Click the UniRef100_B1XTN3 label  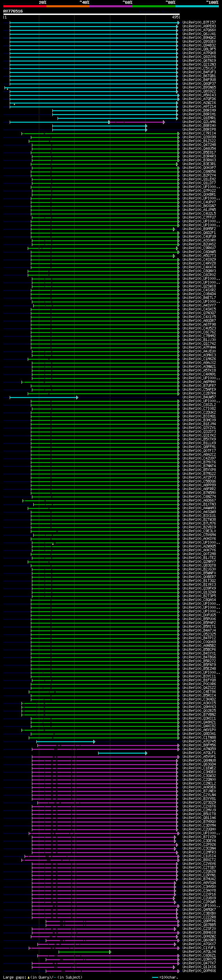pyautogui.click(x=199, y=504)
